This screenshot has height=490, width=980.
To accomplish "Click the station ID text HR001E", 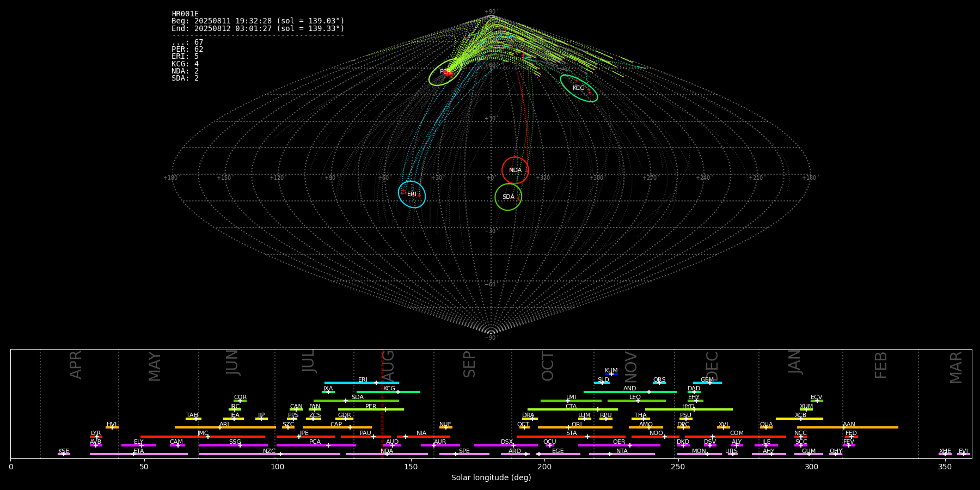I will pyautogui.click(x=185, y=14).
